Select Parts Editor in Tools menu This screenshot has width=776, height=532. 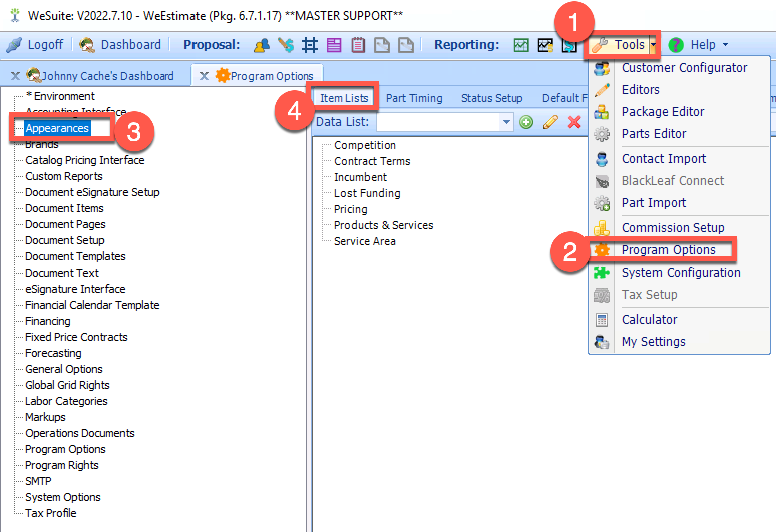[654, 134]
